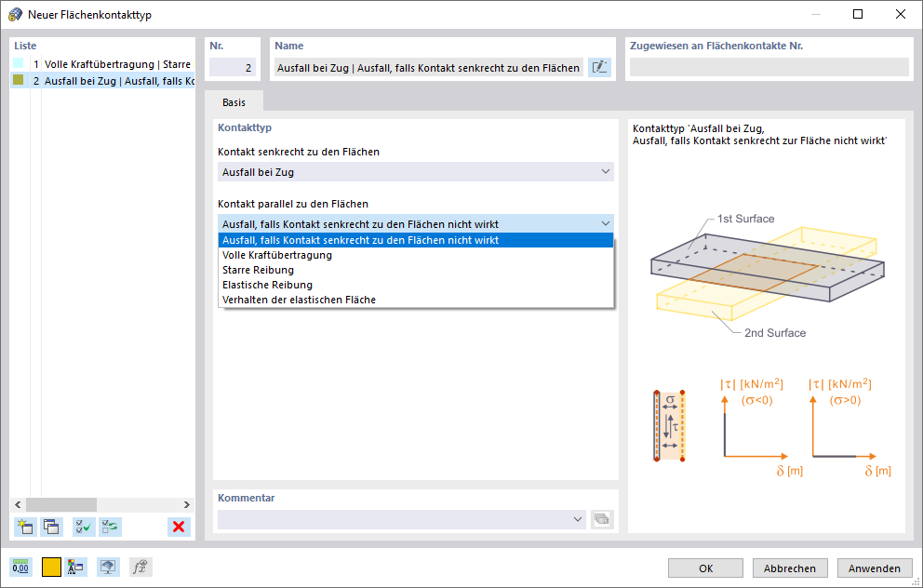Click the edit name icon beside the Name field
923x588 pixels.
click(x=599, y=68)
